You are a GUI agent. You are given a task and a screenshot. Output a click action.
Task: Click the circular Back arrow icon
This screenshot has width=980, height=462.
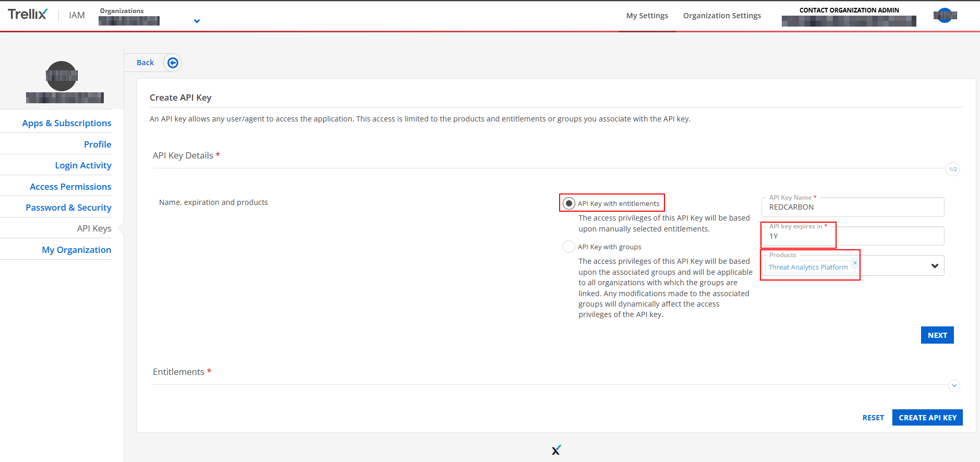tap(173, 63)
